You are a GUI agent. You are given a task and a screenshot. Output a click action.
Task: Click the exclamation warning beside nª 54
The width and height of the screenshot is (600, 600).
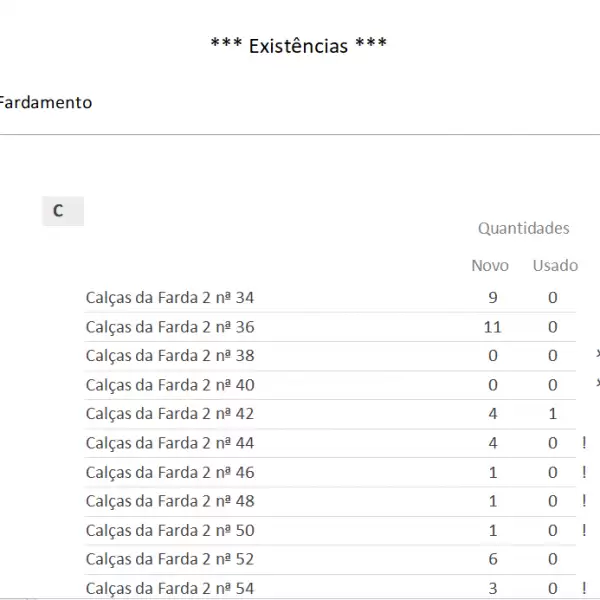point(584,588)
